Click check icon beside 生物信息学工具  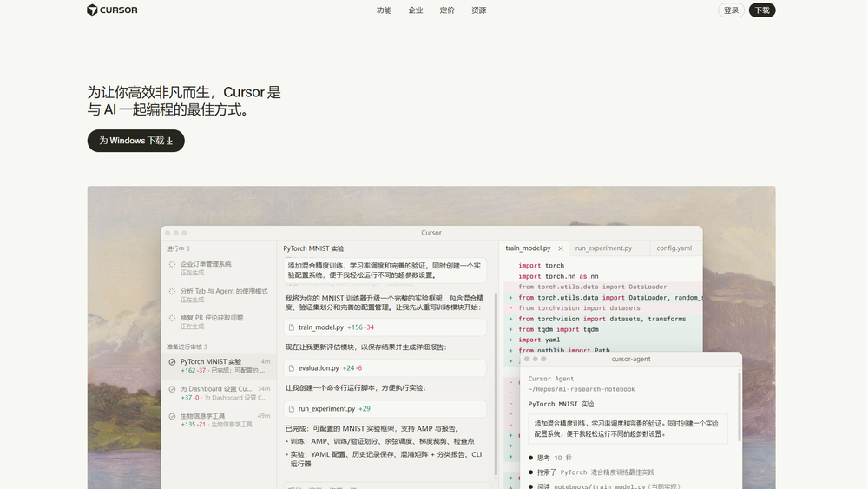pyautogui.click(x=172, y=416)
